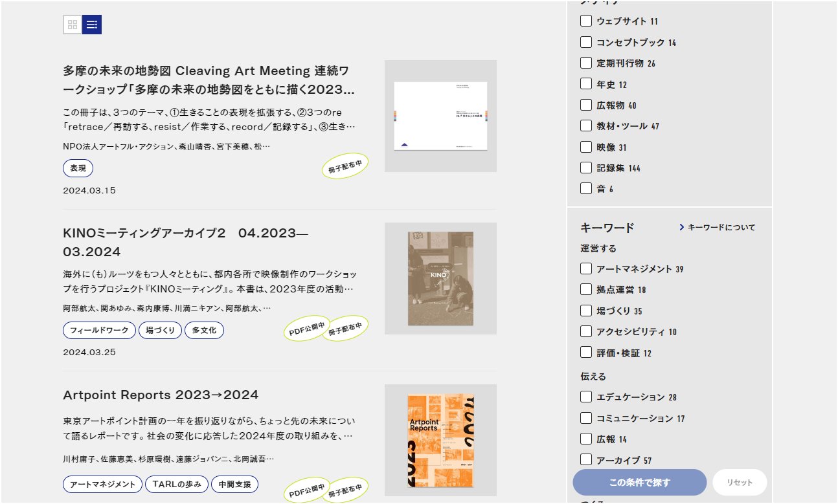This screenshot has height=504, width=838.
Task: Click the 冊子配布中 badge on 多摩 article
Action: (345, 166)
